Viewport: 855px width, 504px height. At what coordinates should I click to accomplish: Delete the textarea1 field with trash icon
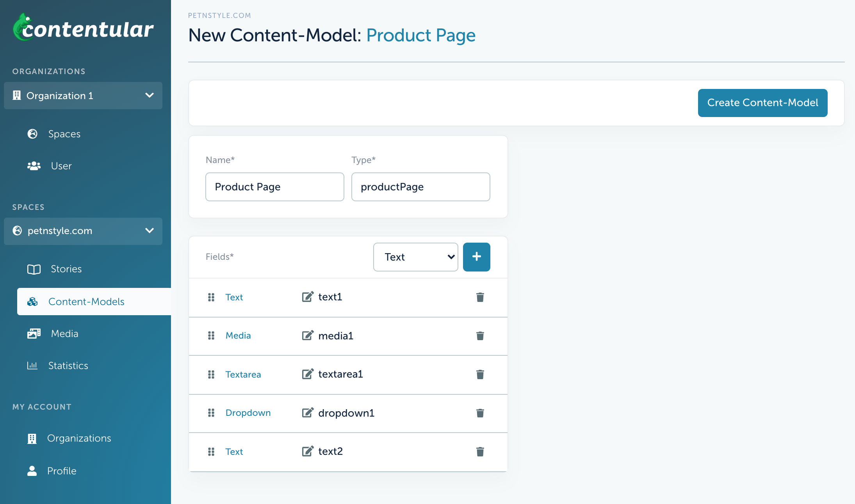tap(480, 374)
